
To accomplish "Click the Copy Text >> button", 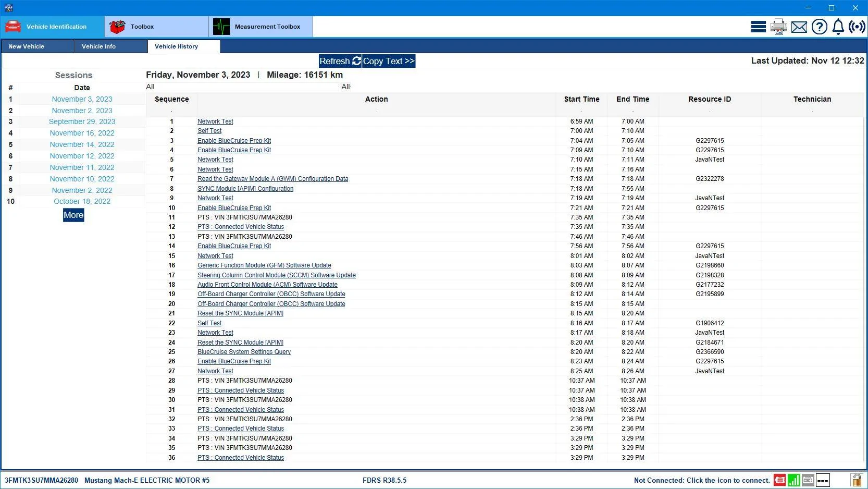I will point(389,61).
